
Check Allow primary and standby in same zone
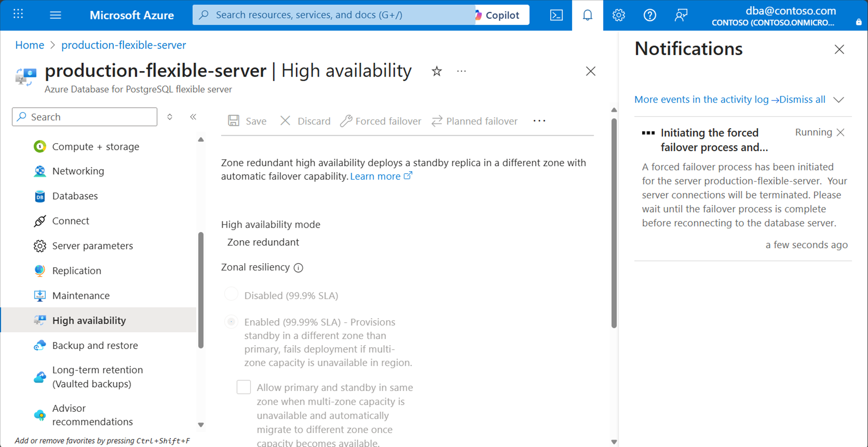coord(243,387)
